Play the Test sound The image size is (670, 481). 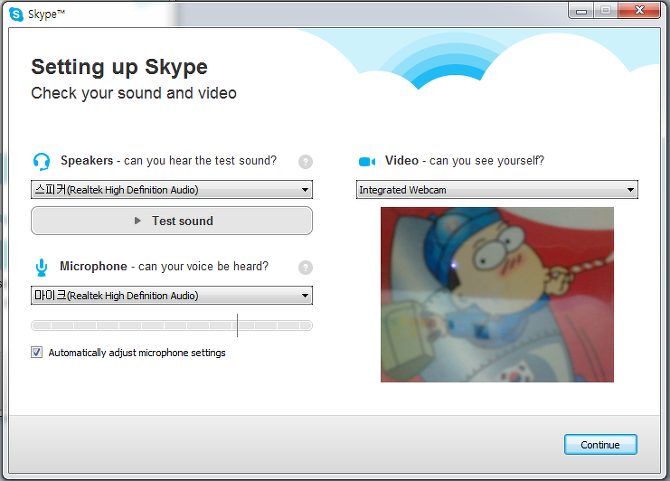pyautogui.click(x=172, y=220)
